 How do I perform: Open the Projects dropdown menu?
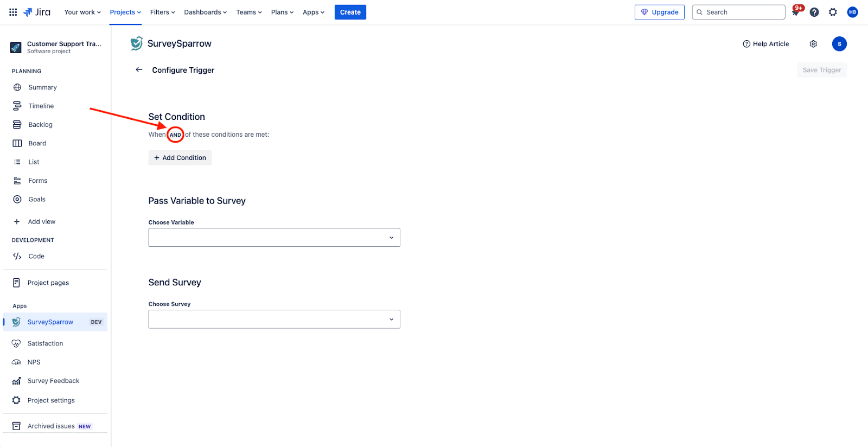(125, 12)
